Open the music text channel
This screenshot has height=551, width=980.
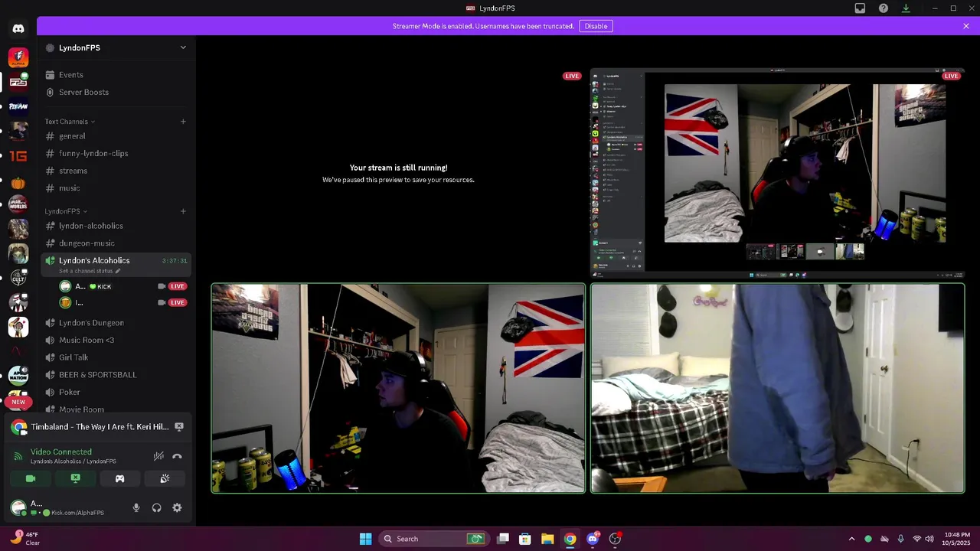point(116,188)
